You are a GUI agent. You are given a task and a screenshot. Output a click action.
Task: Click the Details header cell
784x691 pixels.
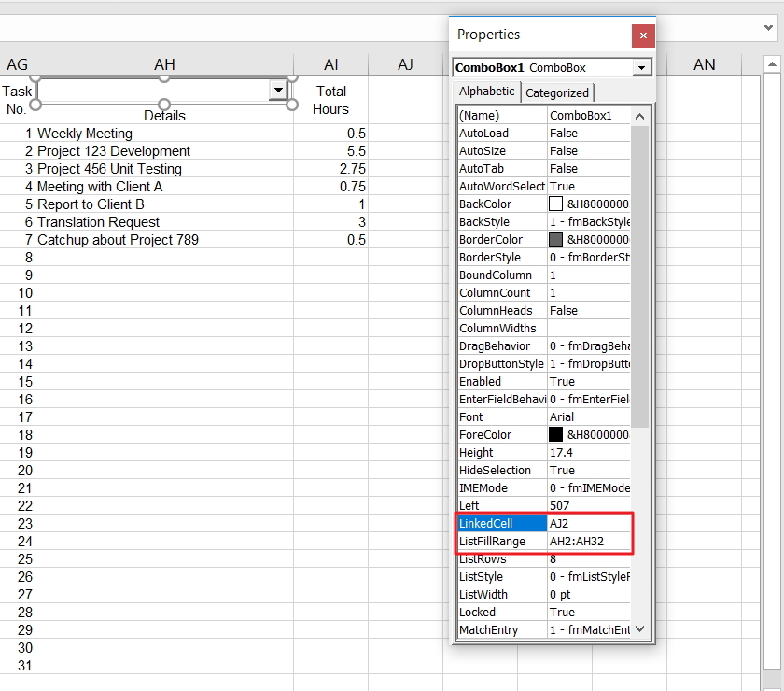point(164,116)
